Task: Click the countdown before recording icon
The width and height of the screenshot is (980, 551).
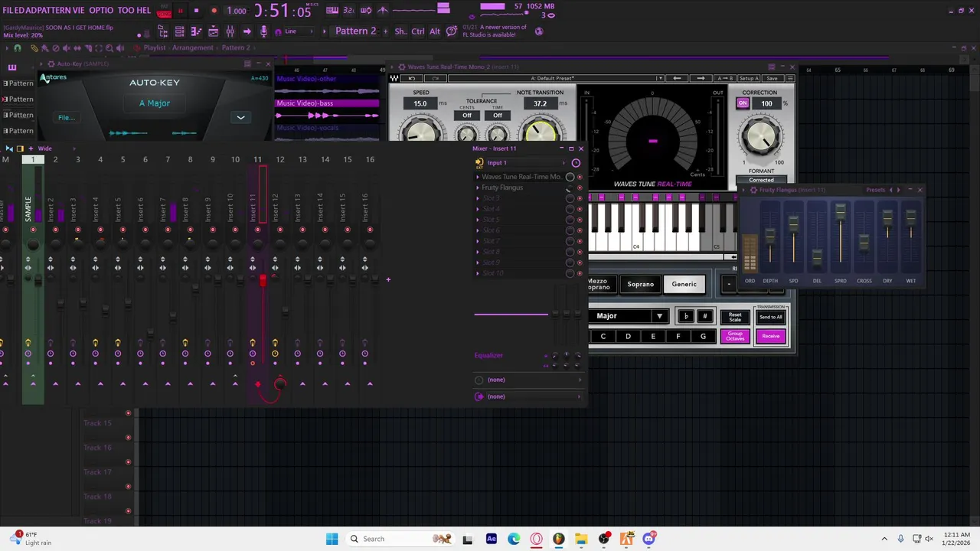Action: [349, 11]
